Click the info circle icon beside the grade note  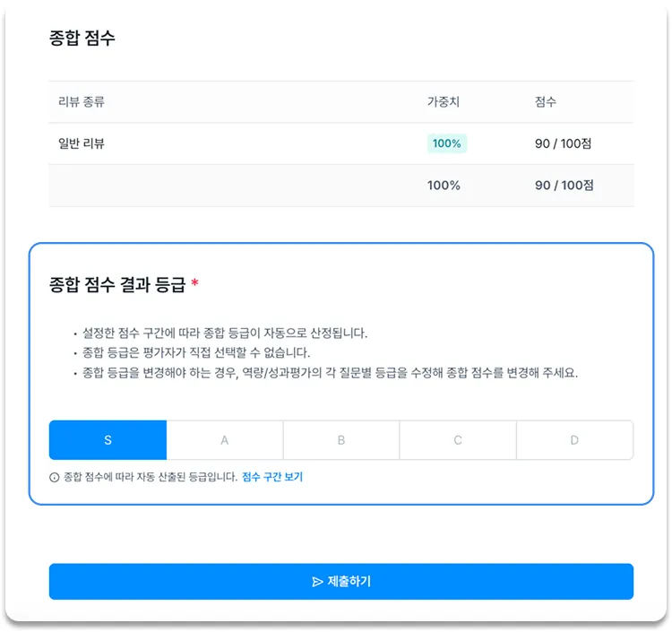pos(55,477)
